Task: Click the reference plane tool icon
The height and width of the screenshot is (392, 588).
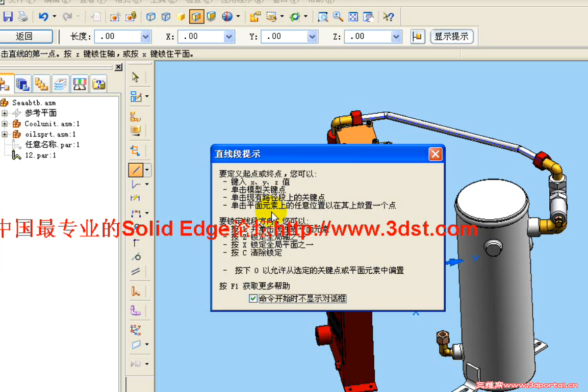Action: (136, 344)
